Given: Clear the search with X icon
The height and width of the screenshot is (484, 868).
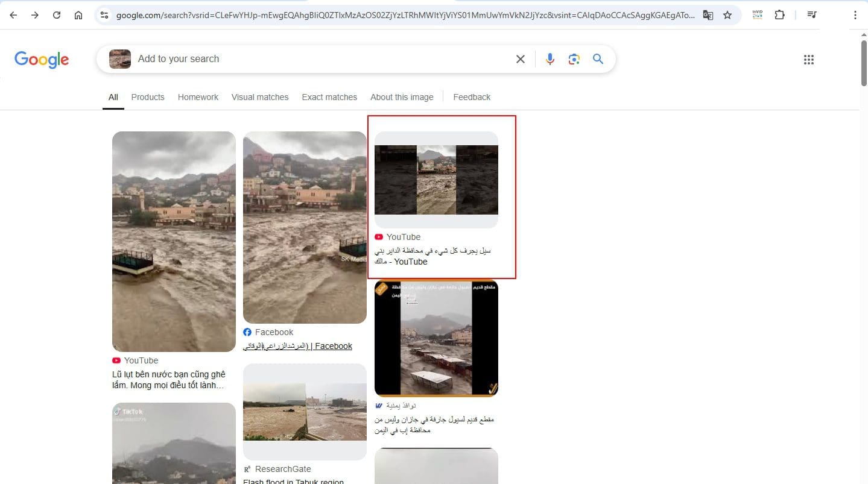Looking at the screenshot, I should point(521,59).
